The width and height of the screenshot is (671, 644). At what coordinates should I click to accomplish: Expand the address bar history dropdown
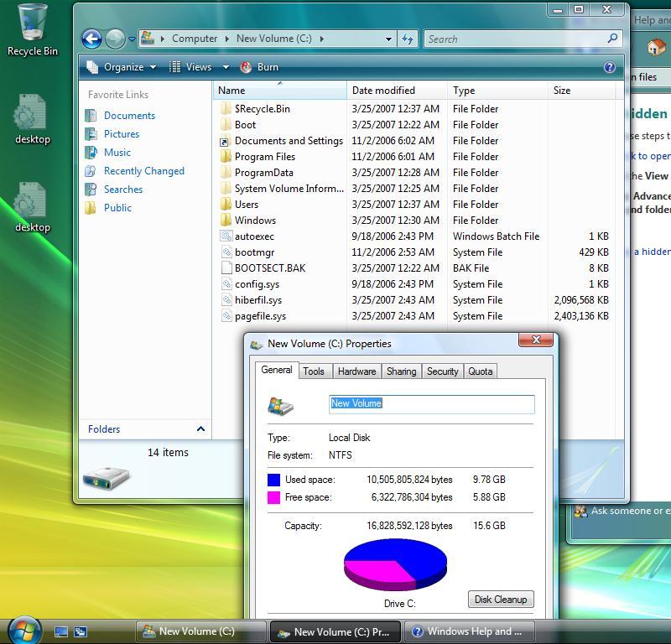click(x=388, y=39)
